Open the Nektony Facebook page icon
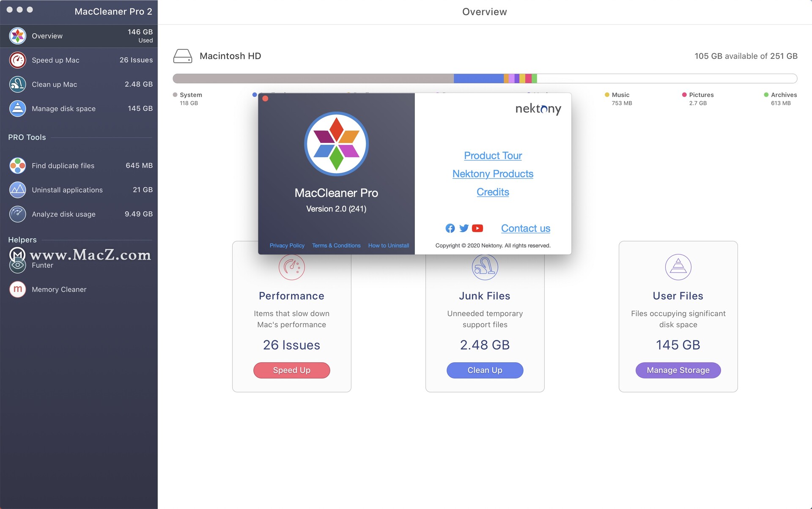 450,228
